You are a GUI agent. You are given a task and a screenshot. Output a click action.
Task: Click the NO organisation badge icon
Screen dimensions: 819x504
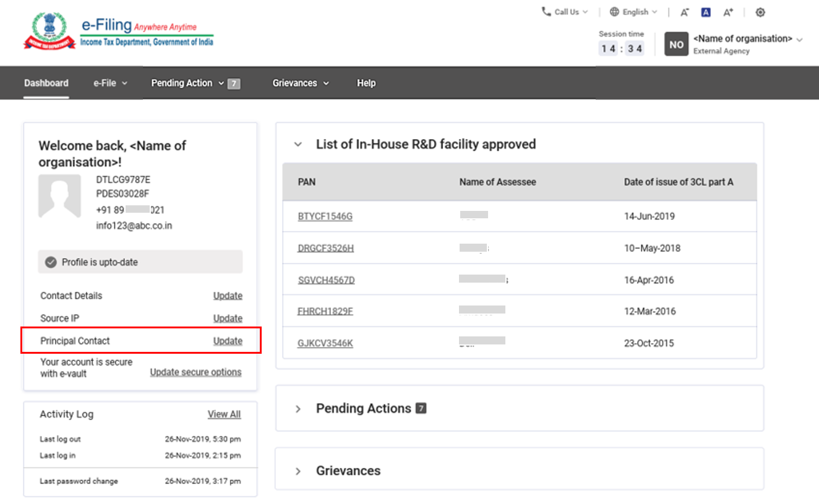pyautogui.click(x=676, y=45)
